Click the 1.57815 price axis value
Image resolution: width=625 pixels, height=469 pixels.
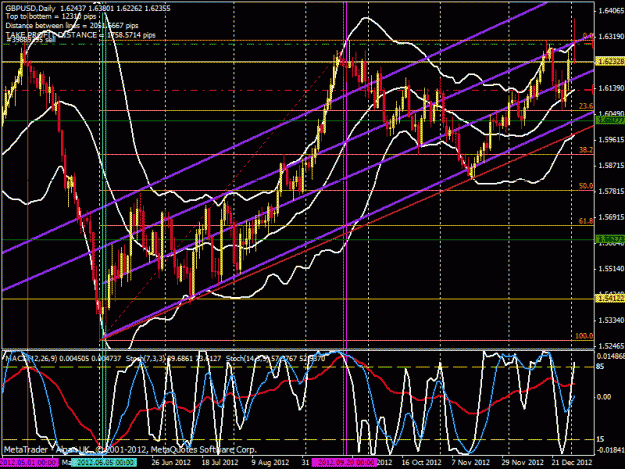[x=611, y=192]
